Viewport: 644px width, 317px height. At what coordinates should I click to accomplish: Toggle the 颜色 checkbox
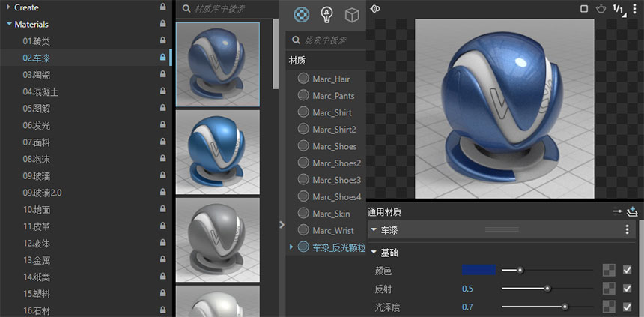tap(627, 270)
